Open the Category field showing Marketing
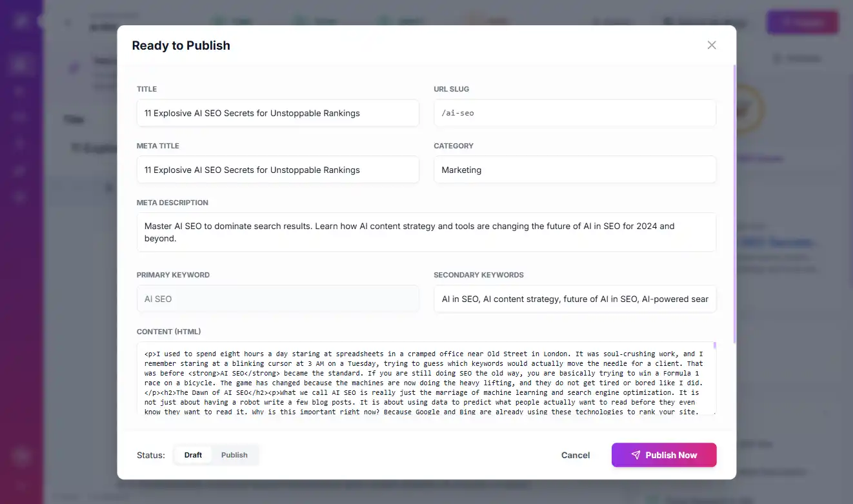Viewport: 853px width, 504px height. [x=574, y=170]
